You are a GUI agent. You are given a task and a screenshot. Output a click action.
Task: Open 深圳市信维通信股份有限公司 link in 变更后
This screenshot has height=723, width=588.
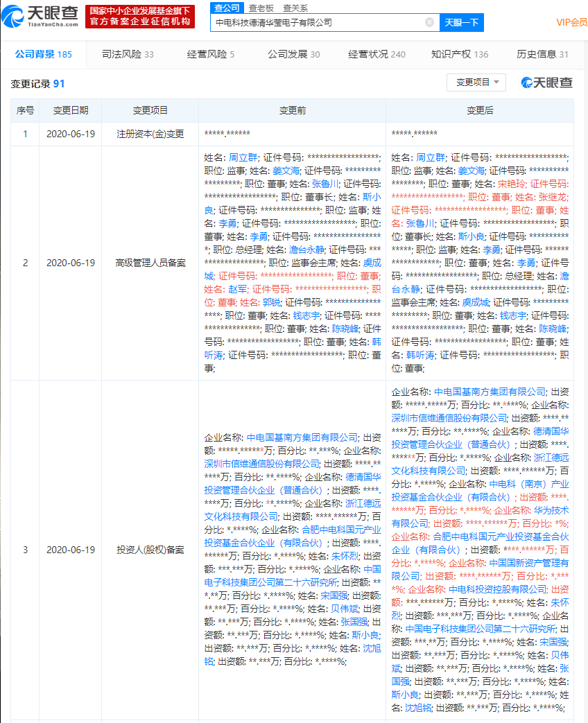click(449, 418)
